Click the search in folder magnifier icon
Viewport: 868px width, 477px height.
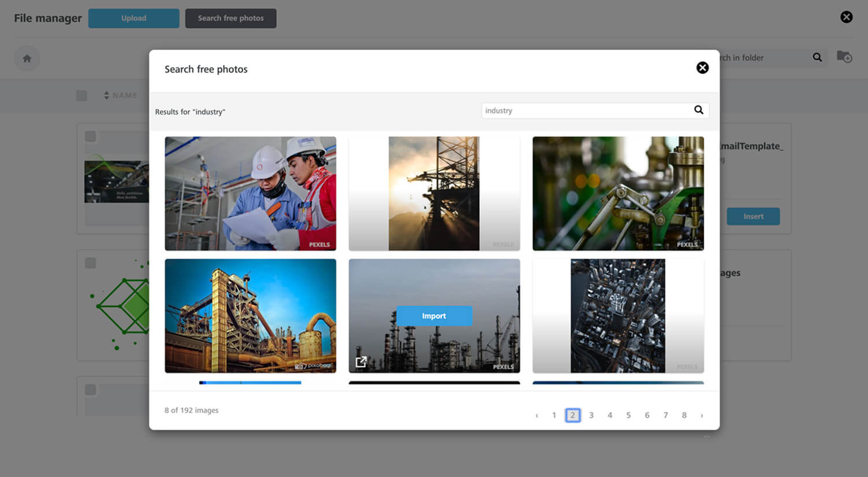coord(817,57)
